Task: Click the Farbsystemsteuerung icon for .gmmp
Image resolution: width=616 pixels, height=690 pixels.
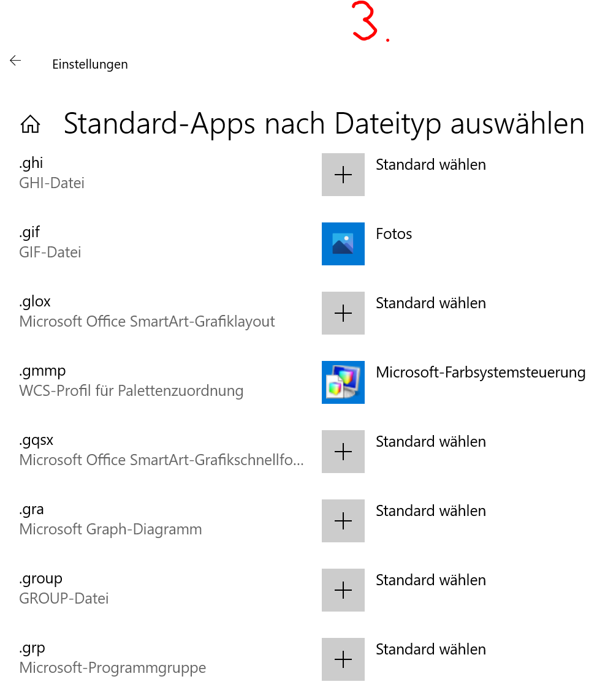Action: pos(343,382)
